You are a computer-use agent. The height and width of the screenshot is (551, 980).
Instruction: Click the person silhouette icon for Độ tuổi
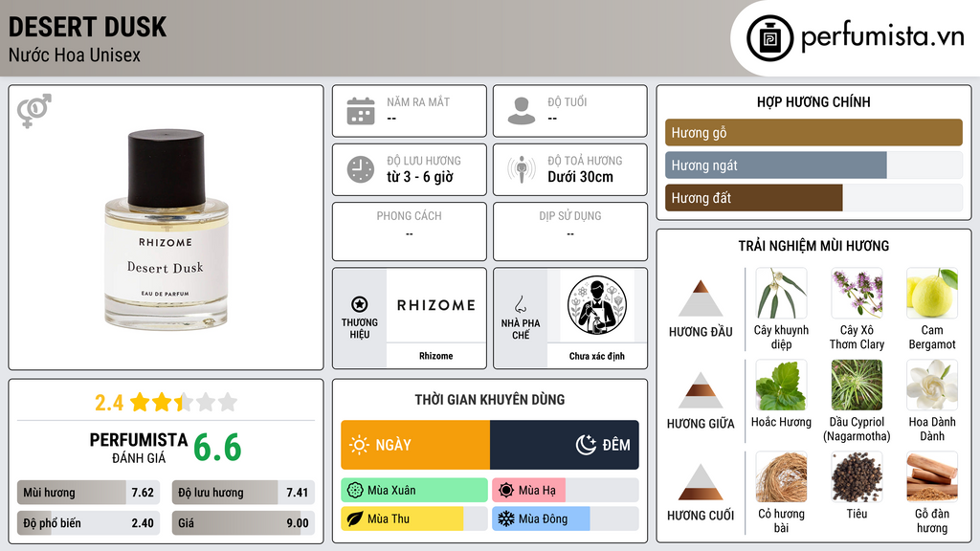tap(522, 111)
